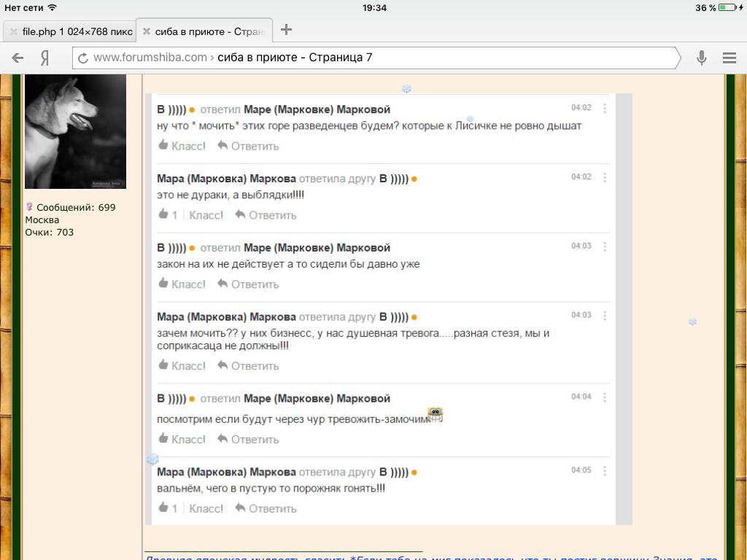Close the 'сиба в приюте' tab
747x560 pixels.
click(x=146, y=31)
